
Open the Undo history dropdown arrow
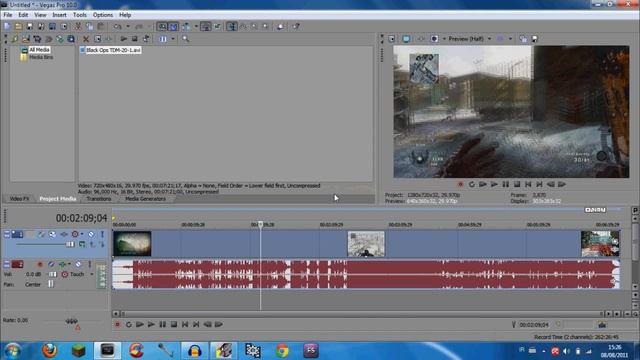point(127,27)
